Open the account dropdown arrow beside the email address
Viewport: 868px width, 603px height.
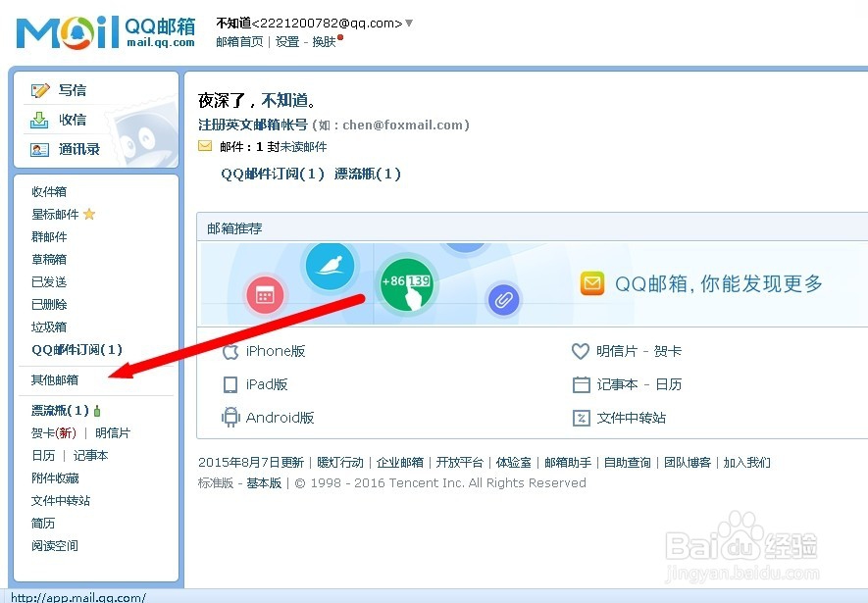click(407, 22)
